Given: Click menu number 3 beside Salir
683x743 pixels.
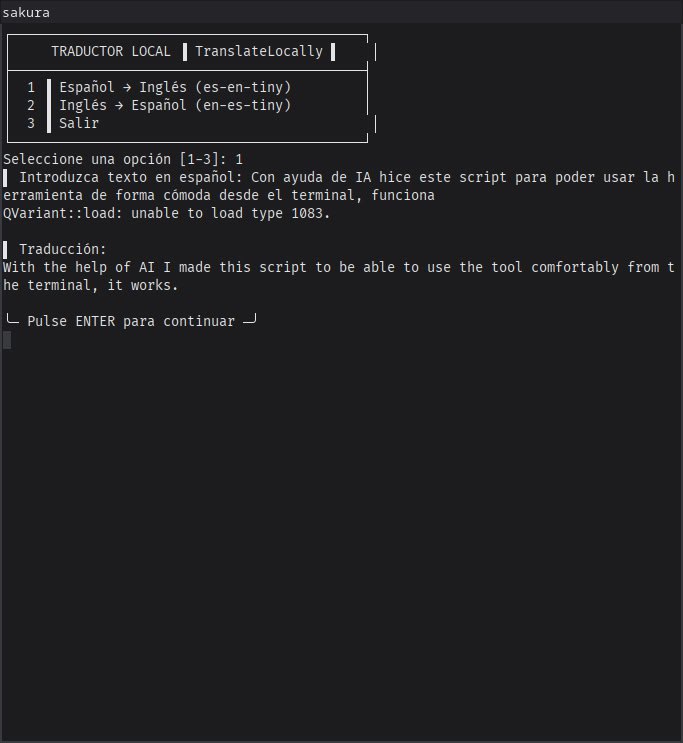Looking at the screenshot, I should (31, 123).
